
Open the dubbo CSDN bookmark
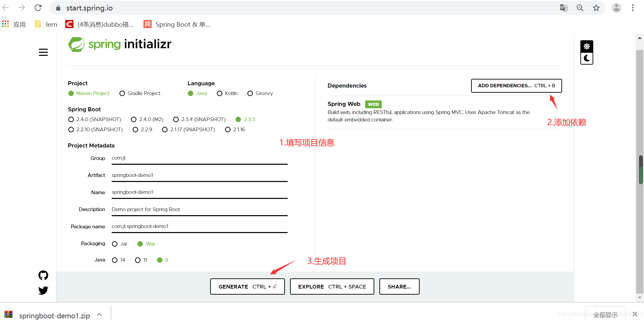pyautogui.click(x=100, y=24)
